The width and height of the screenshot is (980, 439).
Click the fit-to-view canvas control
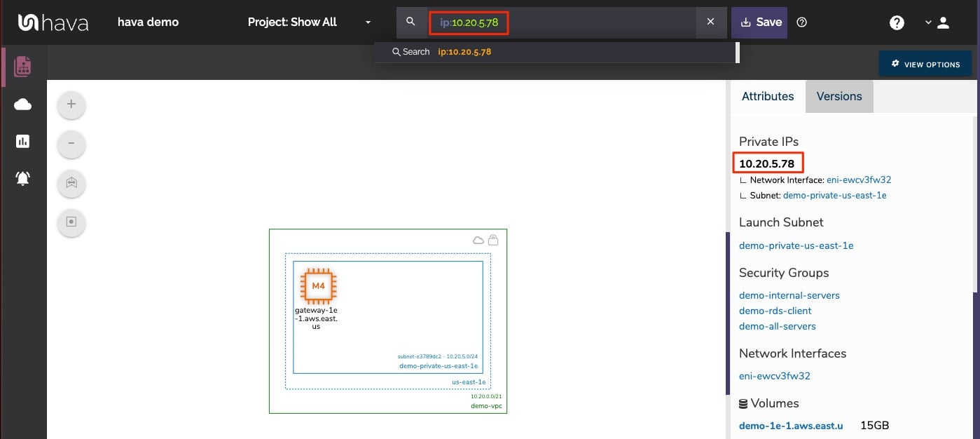coord(71,183)
